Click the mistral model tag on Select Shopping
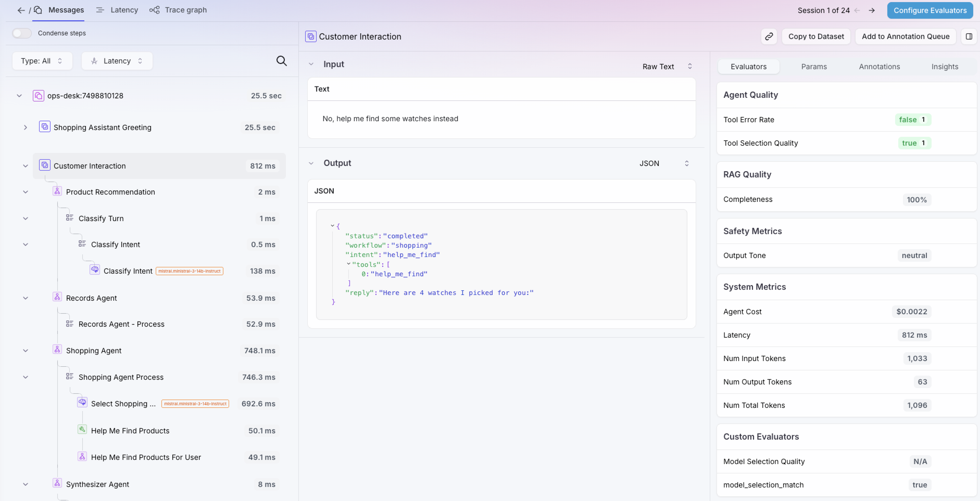Image resolution: width=980 pixels, height=501 pixels. 195,404
